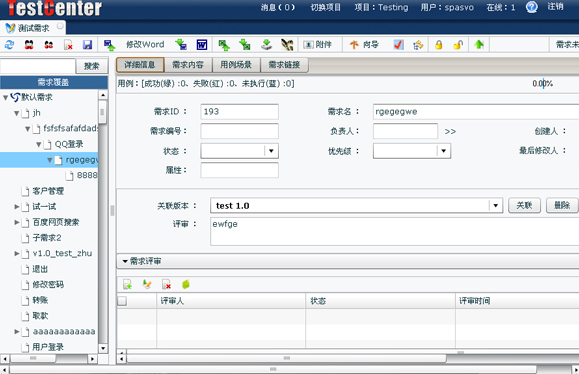Expand the 百度网页搜索 tree node
Image resolution: width=579 pixels, height=374 pixels.
tap(17, 222)
